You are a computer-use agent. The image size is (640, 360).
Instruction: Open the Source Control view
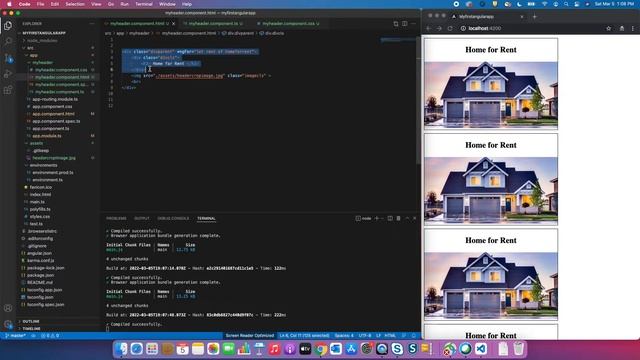(8, 58)
